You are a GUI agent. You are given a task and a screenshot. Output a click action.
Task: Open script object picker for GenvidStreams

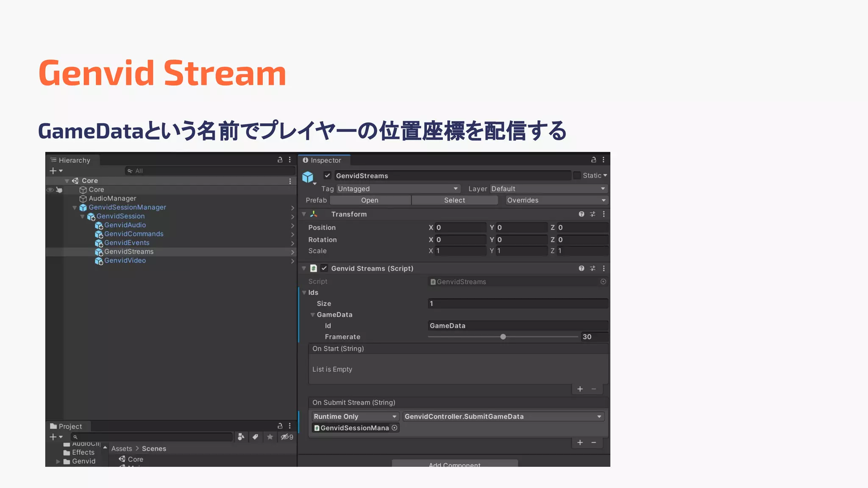(603, 282)
